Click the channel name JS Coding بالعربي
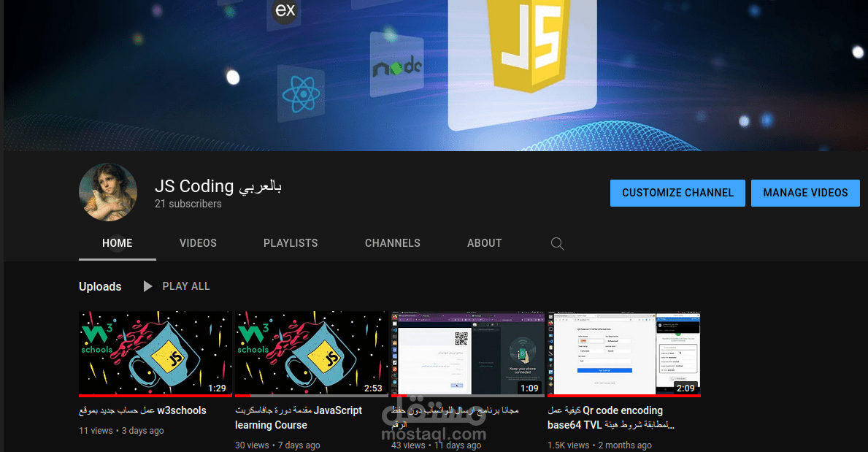868x452 pixels. pos(218,186)
